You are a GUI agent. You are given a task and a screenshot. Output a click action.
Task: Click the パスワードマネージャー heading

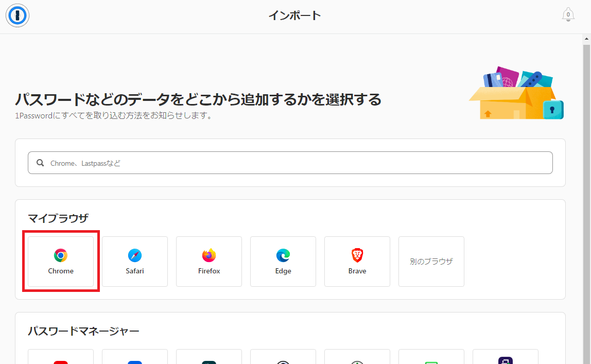pos(84,331)
